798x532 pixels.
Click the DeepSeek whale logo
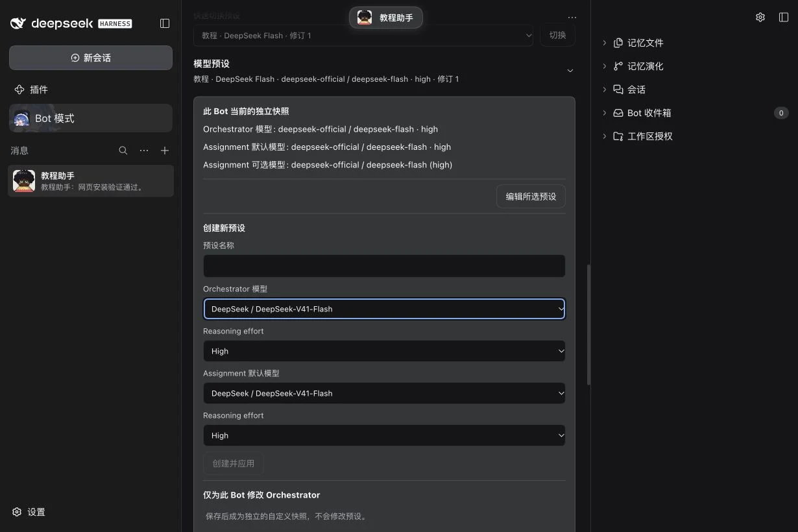[x=18, y=23]
